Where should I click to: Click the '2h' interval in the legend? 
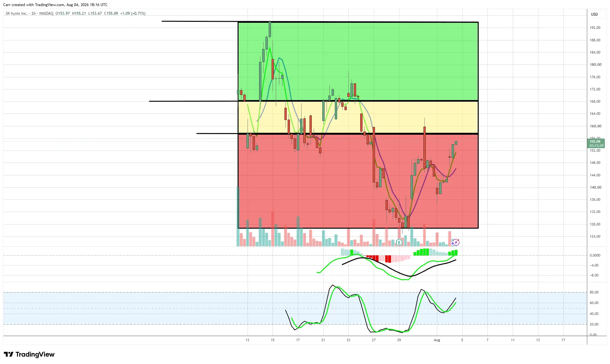coord(34,13)
